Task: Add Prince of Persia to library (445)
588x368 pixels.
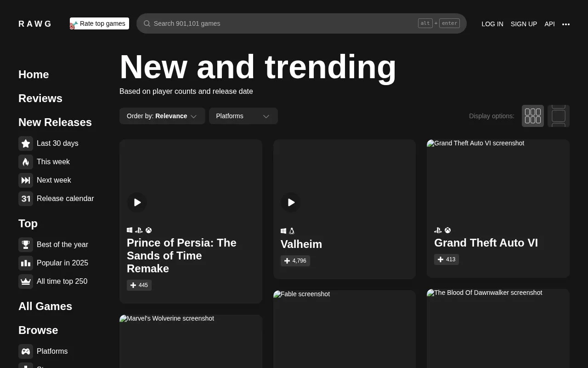Action: pyautogui.click(x=139, y=285)
